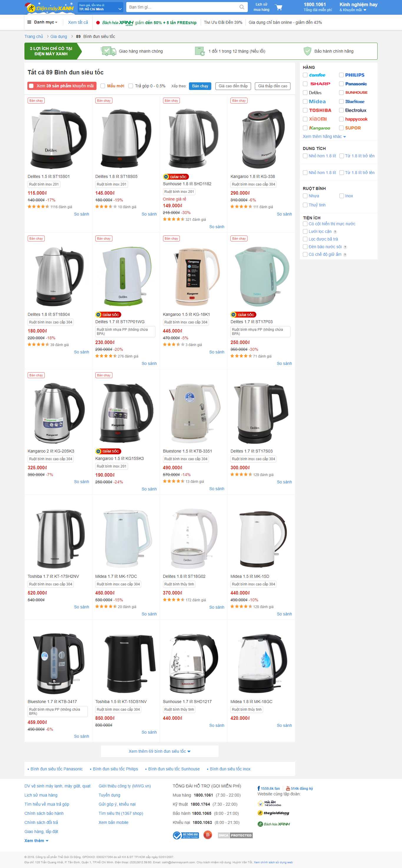Click the search magnifier icon
Image resolution: width=402 pixels, height=868 pixels.
(242, 7)
